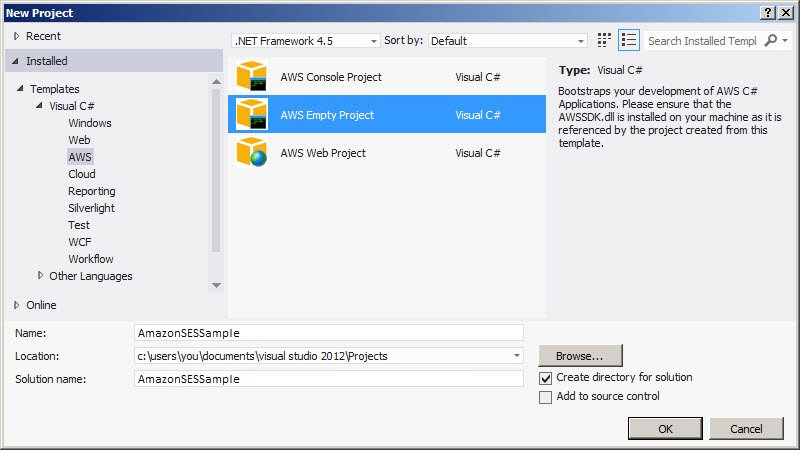Click the search magnifier icon

coord(770,40)
